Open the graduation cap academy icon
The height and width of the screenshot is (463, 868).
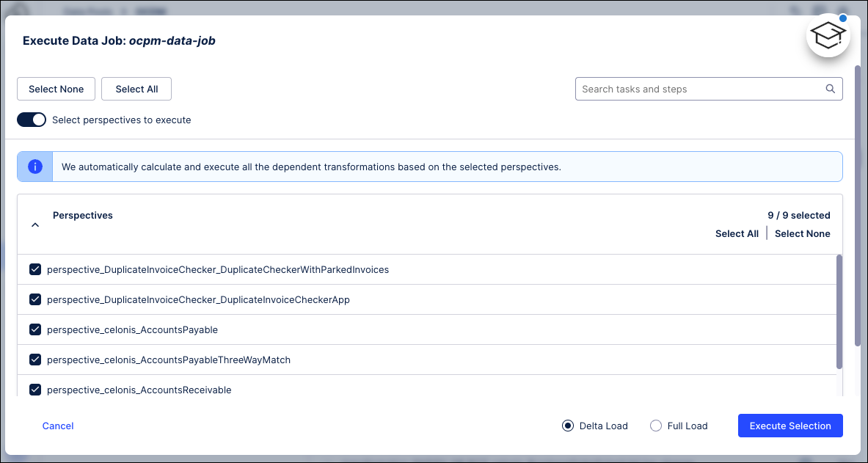[828, 35]
